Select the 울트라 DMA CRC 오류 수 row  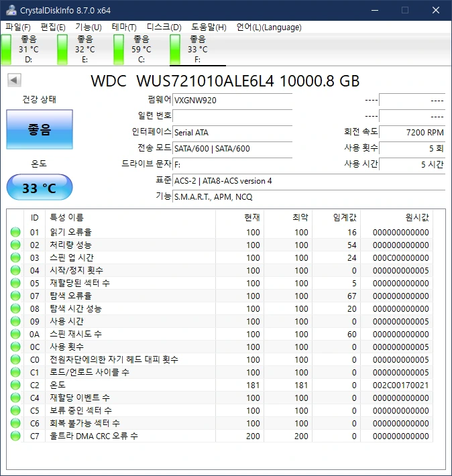pyautogui.click(x=220, y=436)
